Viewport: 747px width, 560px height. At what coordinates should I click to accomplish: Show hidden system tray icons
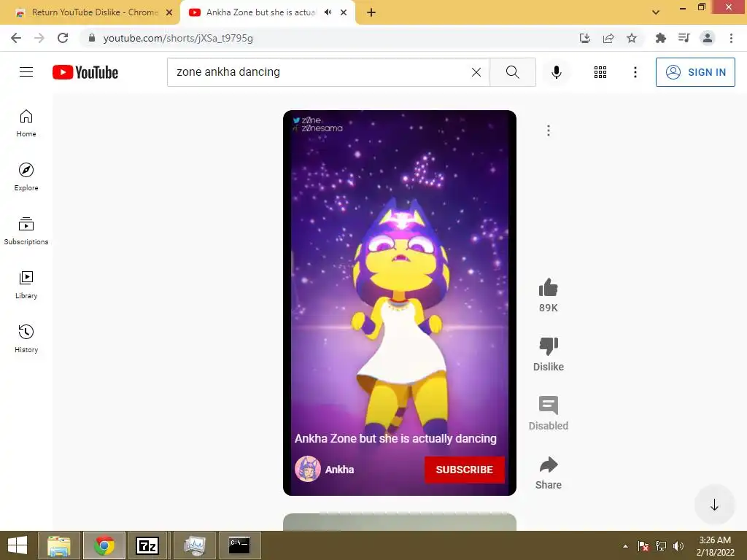(625, 546)
